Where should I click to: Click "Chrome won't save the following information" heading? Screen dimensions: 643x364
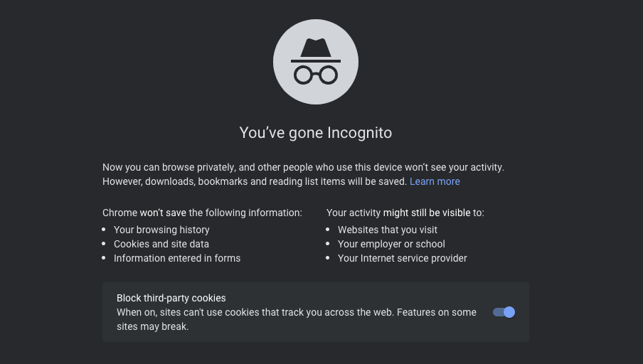[202, 213]
